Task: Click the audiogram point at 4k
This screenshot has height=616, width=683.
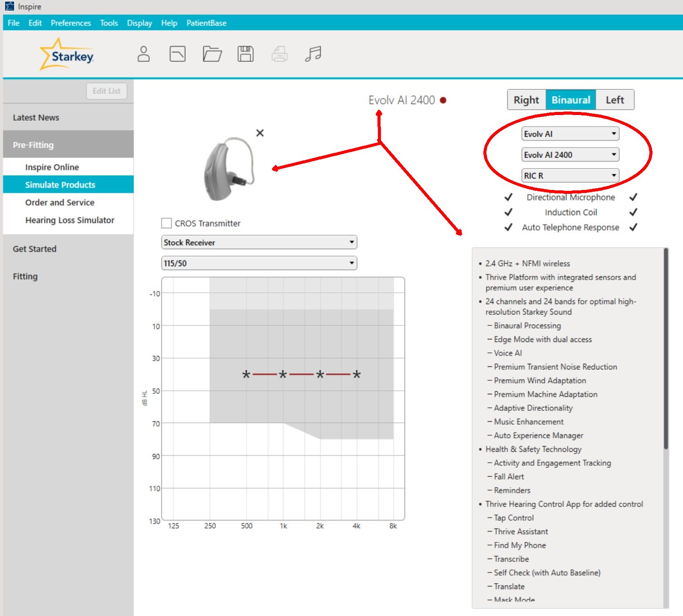Action: pos(357,374)
